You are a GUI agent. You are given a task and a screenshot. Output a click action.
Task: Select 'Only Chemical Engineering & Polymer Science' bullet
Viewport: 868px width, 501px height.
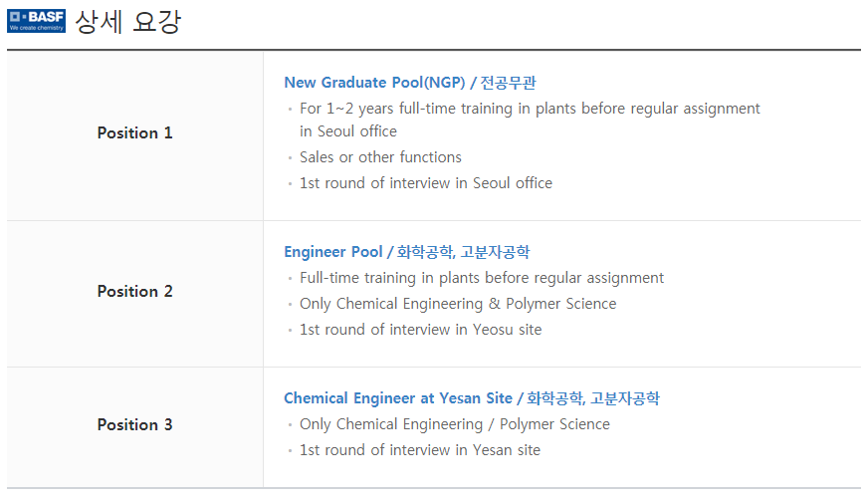458,304
